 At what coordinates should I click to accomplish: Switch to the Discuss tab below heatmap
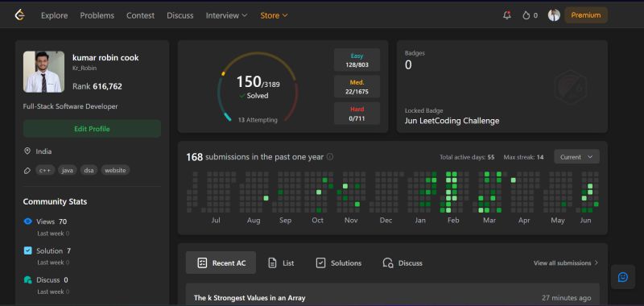(x=402, y=263)
